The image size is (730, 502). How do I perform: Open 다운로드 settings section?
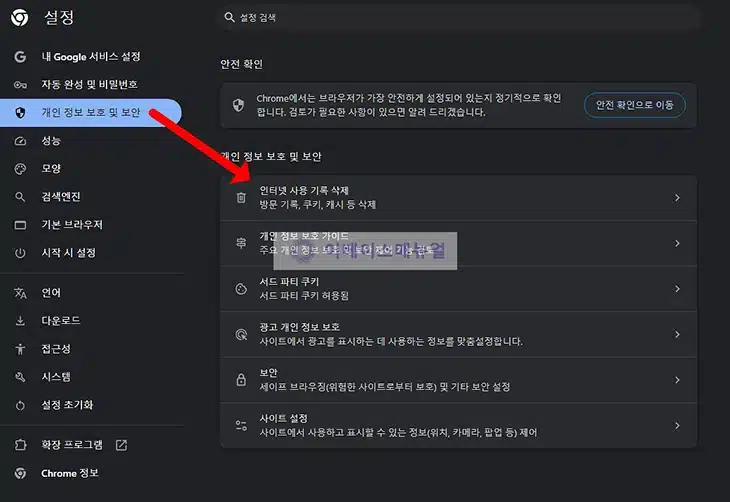(x=91, y=321)
